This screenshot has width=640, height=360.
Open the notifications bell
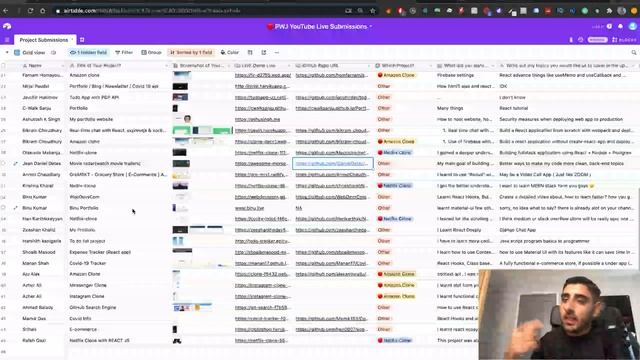620,26
